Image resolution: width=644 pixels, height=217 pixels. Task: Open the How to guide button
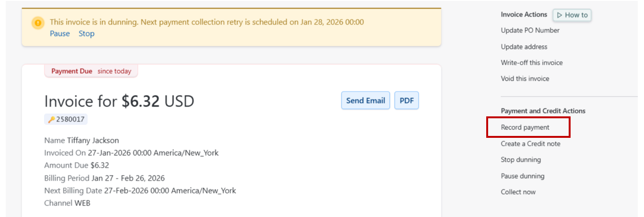coord(572,15)
